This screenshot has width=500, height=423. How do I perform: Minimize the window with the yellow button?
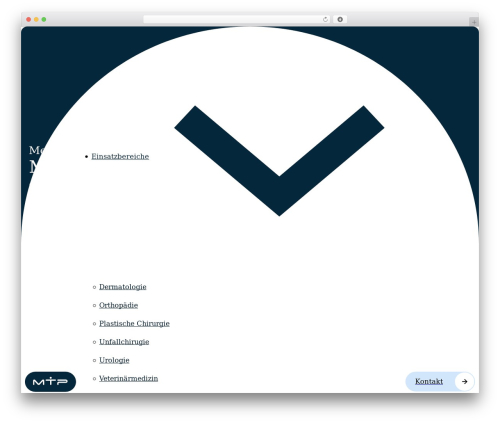36,19
